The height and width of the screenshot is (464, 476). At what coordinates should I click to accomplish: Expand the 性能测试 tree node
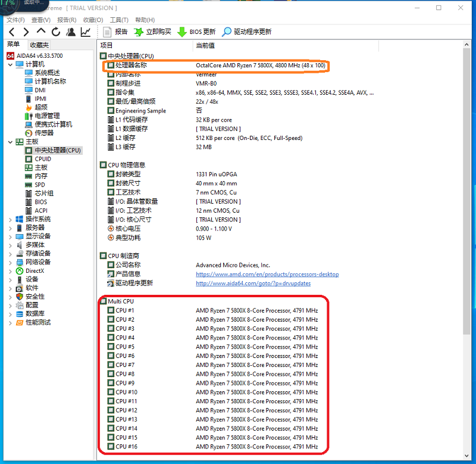pyautogui.click(x=10, y=323)
